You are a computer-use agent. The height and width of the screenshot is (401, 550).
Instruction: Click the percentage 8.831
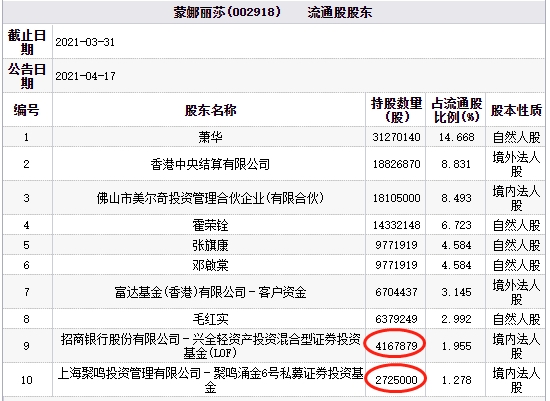click(x=456, y=164)
